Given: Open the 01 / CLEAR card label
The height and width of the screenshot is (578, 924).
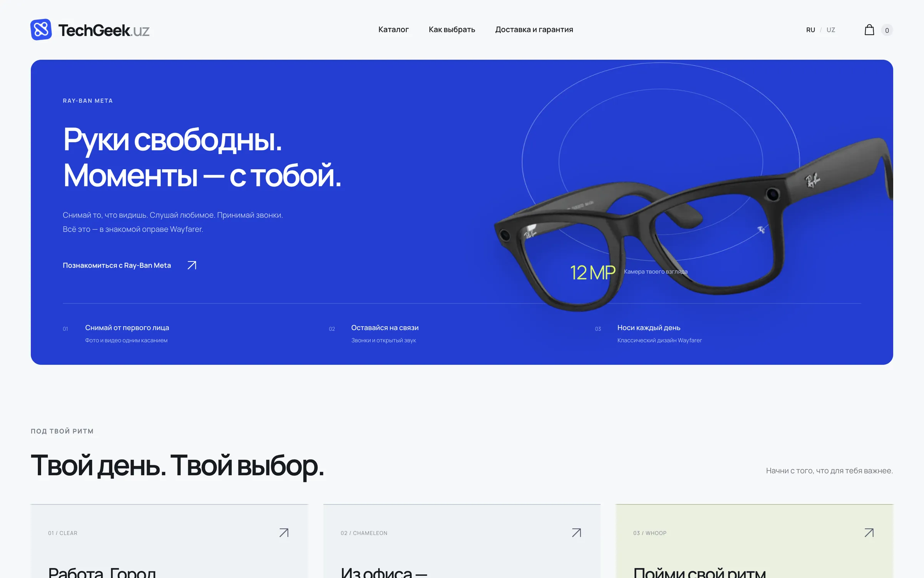Looking at the screenshot, I should 63,533.
